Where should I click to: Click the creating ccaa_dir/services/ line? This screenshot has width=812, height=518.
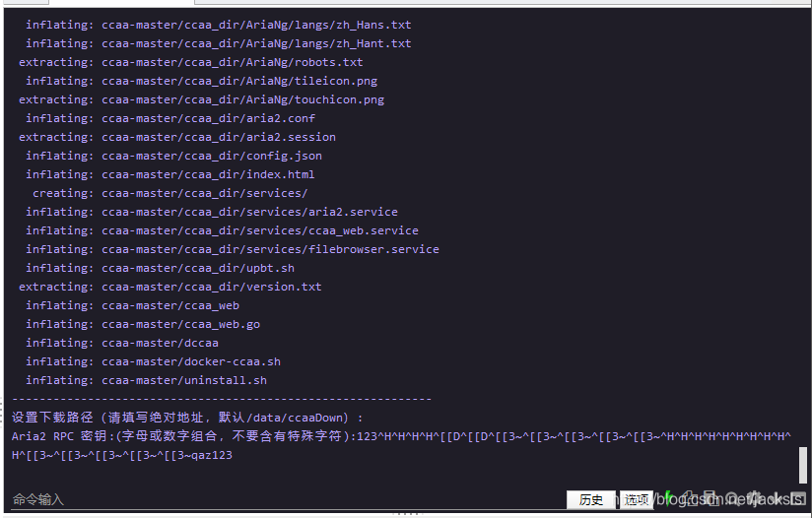(x=170, y=193)
